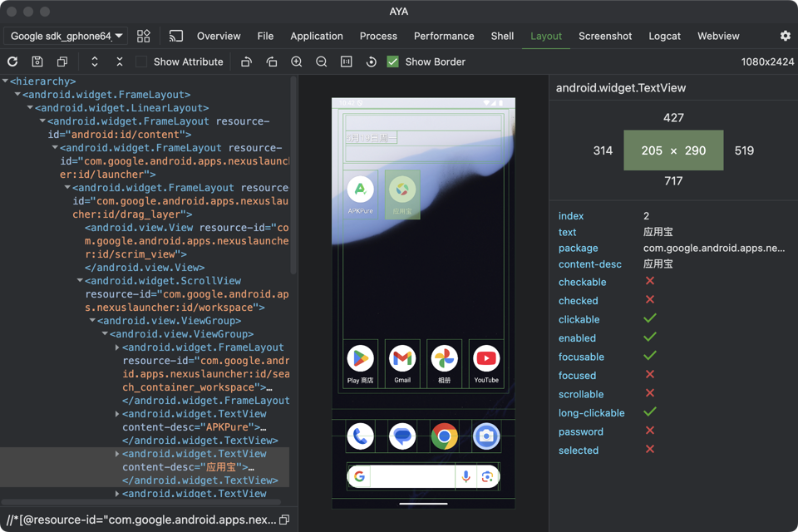Expand search_container_workspace FrameLayout node
Viewport: 798px width, 532px height.
117,347
